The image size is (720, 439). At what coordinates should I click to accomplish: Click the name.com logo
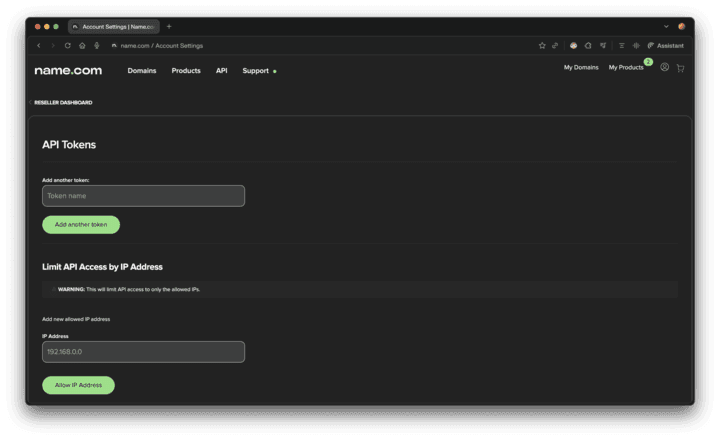click(68, 70)
